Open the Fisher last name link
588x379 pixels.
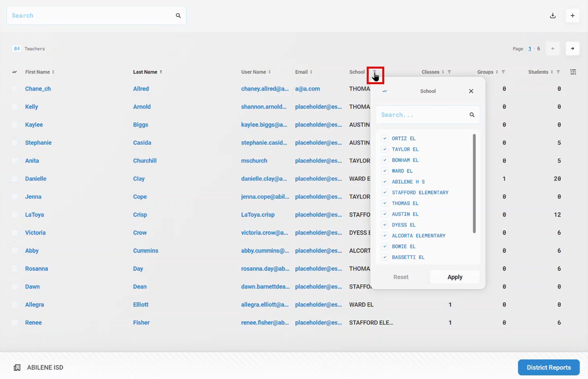coord(141,322)
